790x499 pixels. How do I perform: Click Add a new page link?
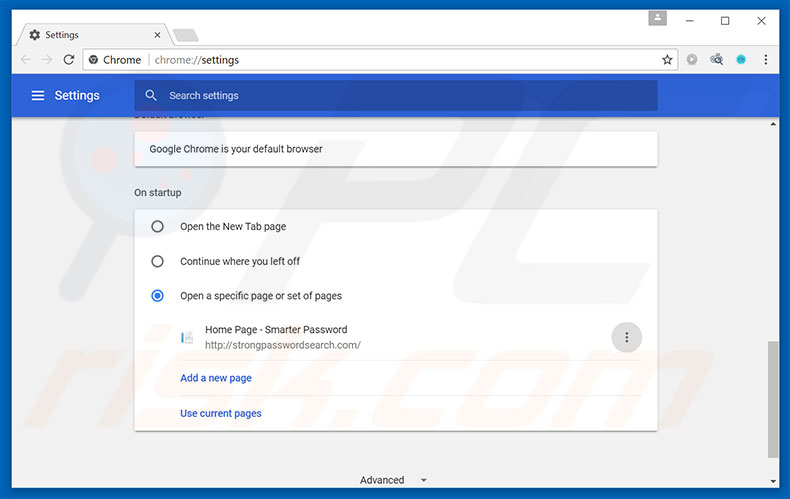click(x=216, y=378)
